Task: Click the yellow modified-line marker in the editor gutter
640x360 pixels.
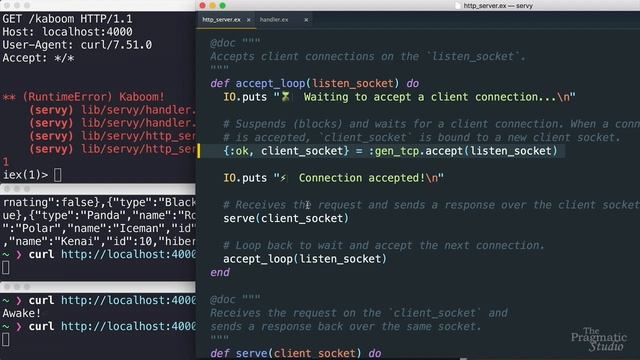Action: (199, 151)
